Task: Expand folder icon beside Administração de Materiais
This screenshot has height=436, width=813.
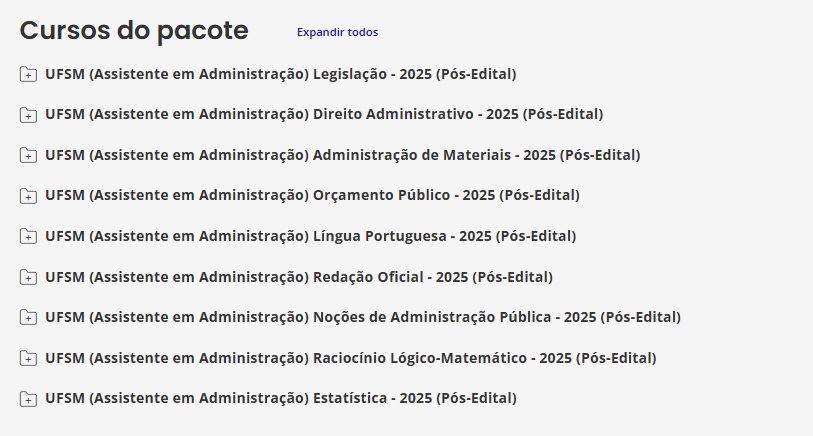Action: 28,155
